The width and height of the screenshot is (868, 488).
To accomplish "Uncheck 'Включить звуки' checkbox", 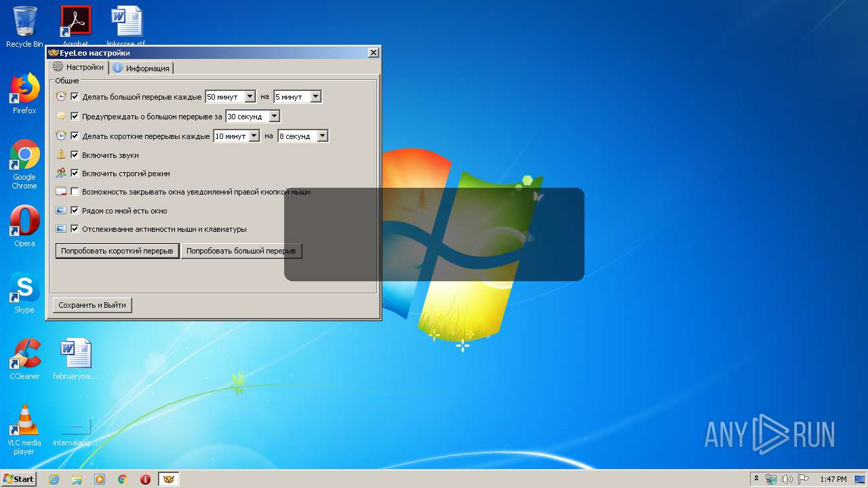I will 75,155.
